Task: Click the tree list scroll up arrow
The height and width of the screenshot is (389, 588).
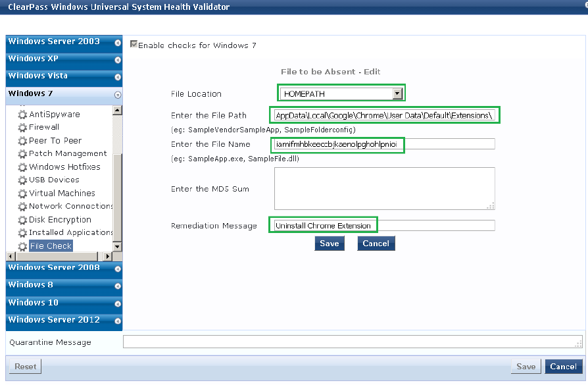Action: (x=117, y=111)
